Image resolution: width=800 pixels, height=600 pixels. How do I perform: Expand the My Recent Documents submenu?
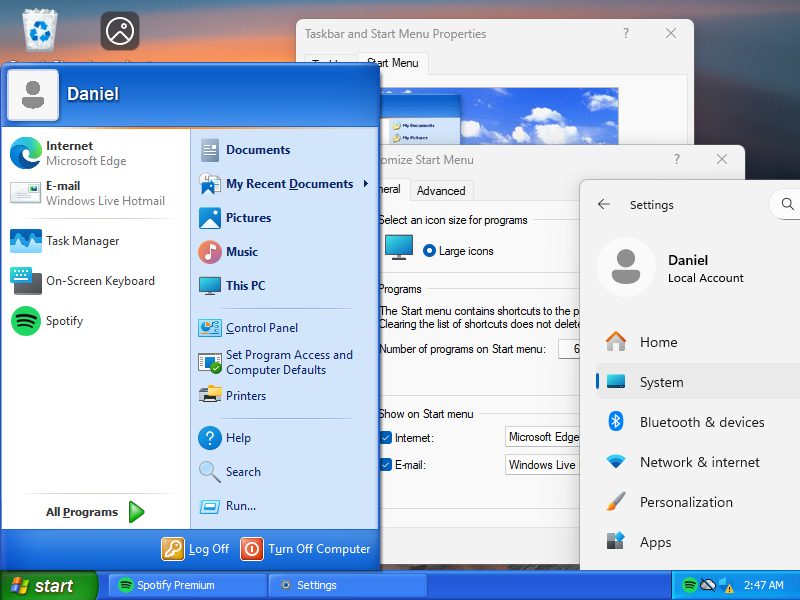coord(285,184)
